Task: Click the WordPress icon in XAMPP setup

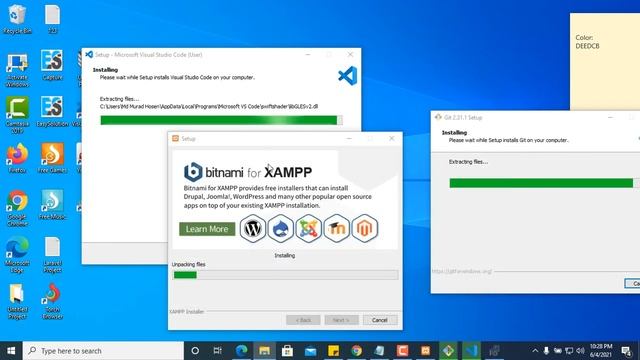Action: [x=253, y=229]
